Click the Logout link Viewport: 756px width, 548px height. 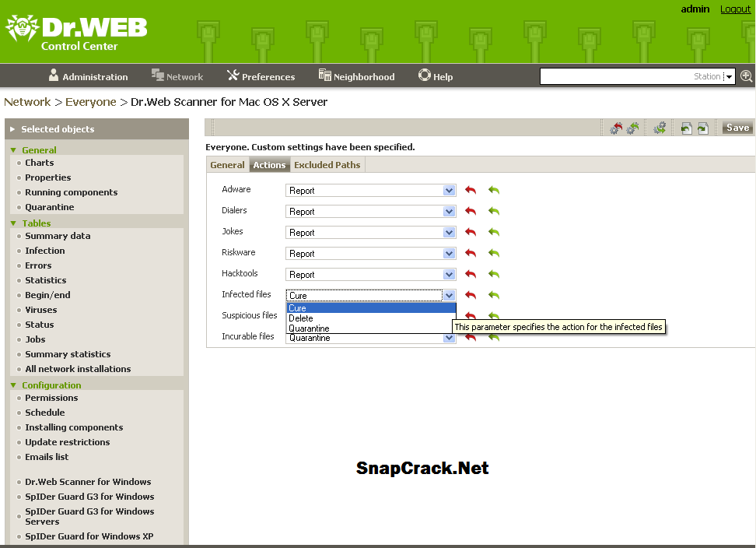click(735, 9)
